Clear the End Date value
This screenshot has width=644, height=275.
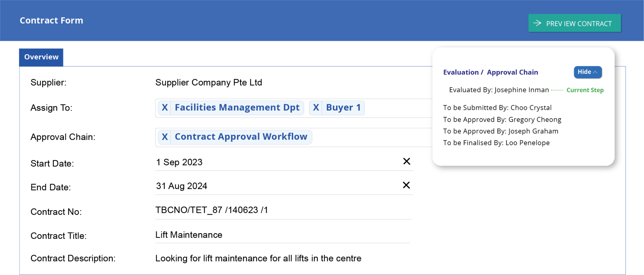click(406, 185)
